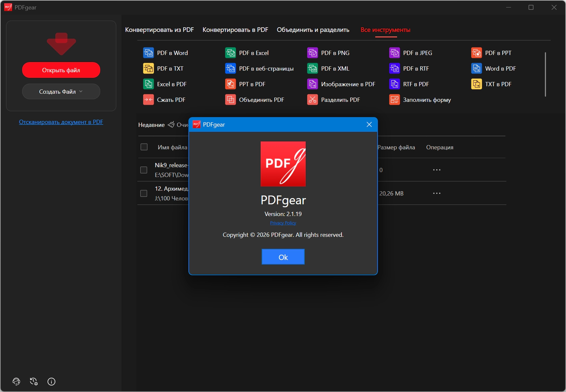Select the Объединить PDF merge icon
This screenshot has height=392, width=566.
click(x=230, y=100)
